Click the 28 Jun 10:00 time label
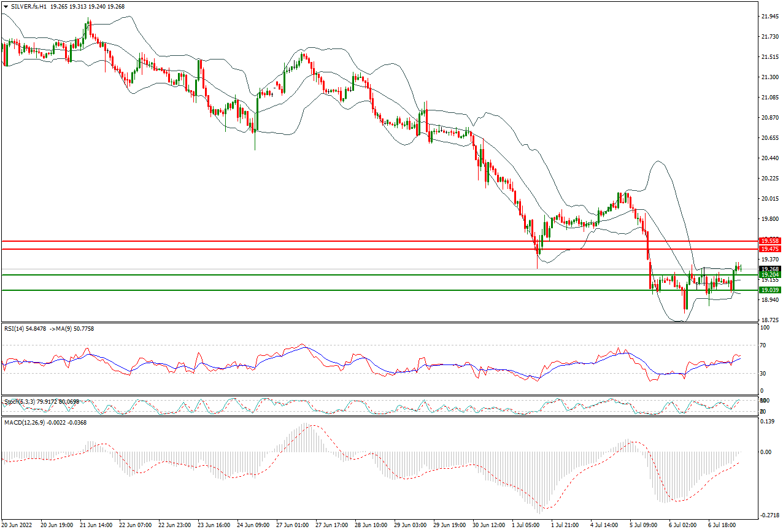783x532 pixels. (371, 526)
